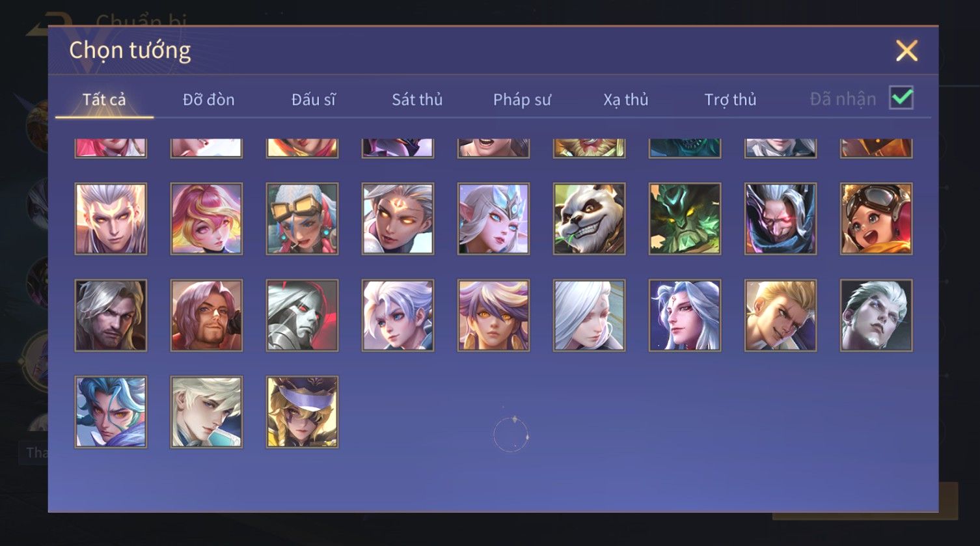Filter heroes by Sát thủ tab
Screen dimensions: 980x546
(417, 100)
